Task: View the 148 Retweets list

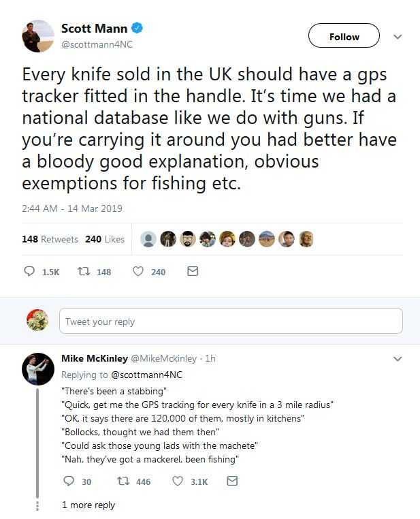Action: click(x=50, y=239)
